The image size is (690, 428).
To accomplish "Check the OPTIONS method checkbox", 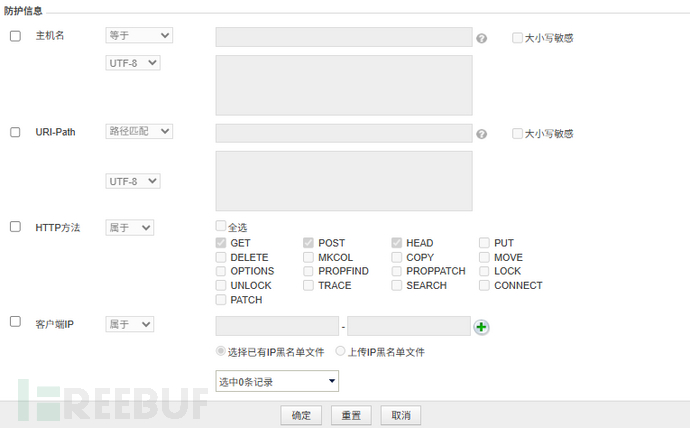I will point(221,271).
